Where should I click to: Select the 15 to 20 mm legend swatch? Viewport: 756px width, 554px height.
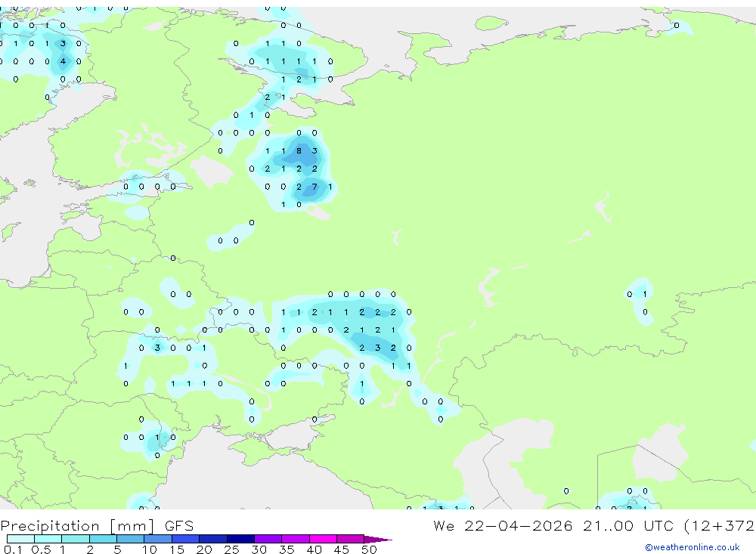pos(186,539)
